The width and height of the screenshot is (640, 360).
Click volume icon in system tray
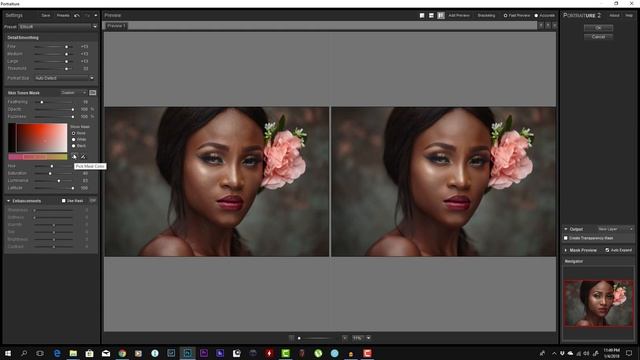tap(586, 353)
